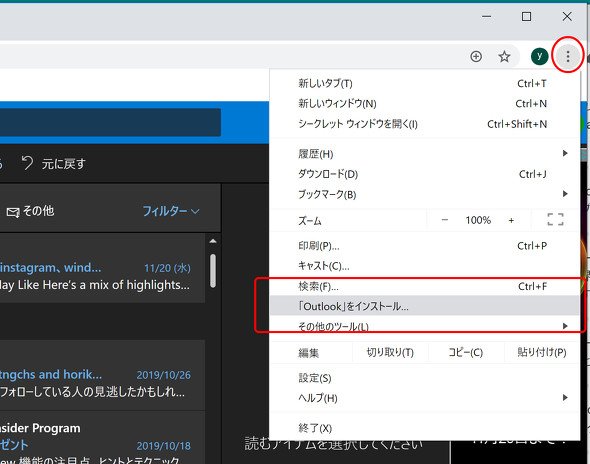Open the フィルター dropdown

coord(171,211)
